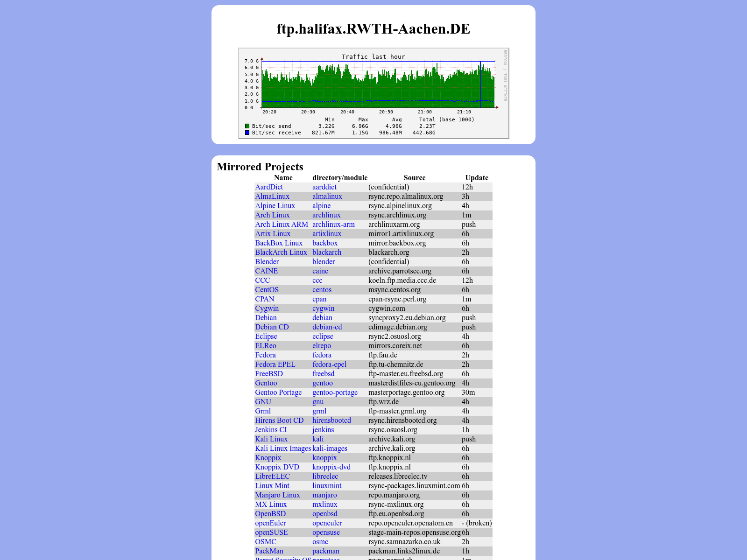Open the Arch Linux project link
Image resolution: width=747 pixels, height=560 pixels.
coord(272,215)
